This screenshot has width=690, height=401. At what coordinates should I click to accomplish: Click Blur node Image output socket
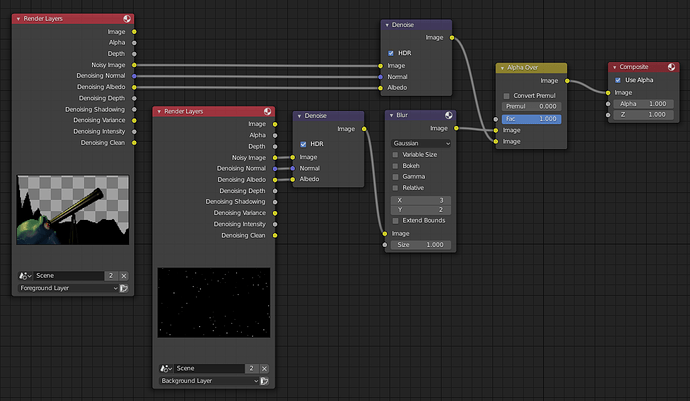456,129
